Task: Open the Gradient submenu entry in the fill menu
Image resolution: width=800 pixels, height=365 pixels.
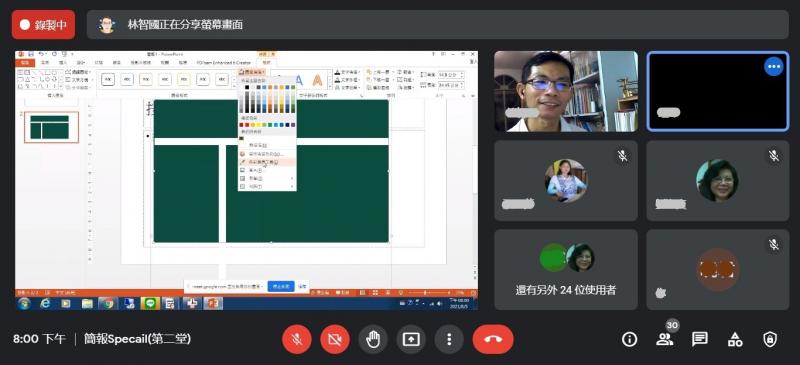Action: [266, 178]
